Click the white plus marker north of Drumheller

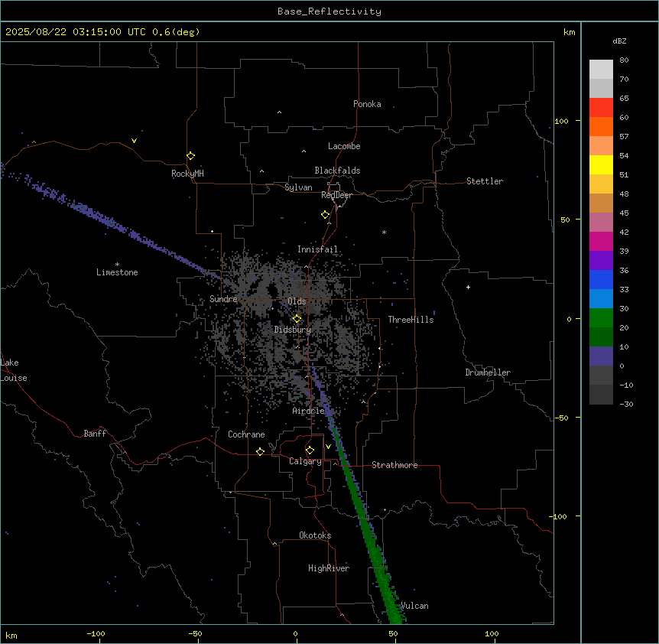[x=468, y=287]
